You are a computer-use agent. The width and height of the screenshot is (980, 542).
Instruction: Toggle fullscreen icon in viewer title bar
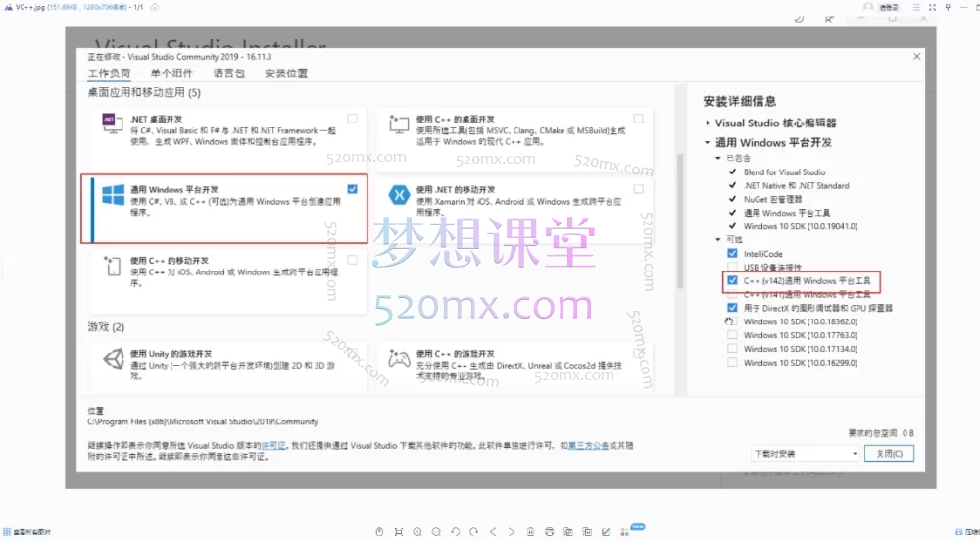(x=932, y=7)
